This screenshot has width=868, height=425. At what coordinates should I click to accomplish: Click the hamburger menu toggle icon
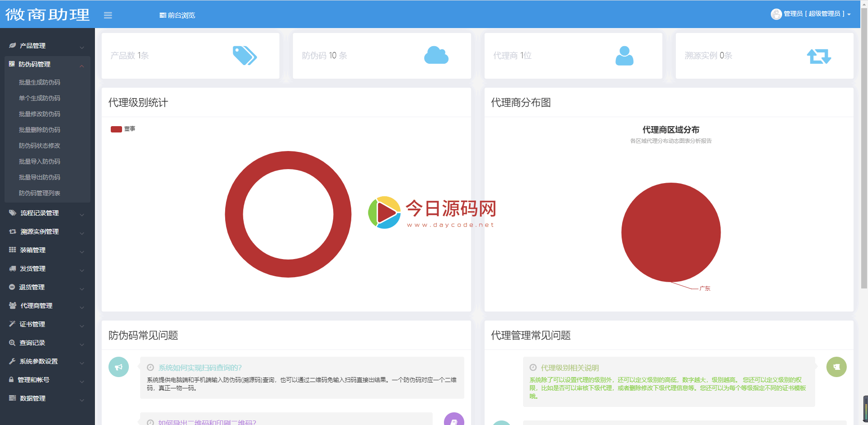tap(108, 15)
